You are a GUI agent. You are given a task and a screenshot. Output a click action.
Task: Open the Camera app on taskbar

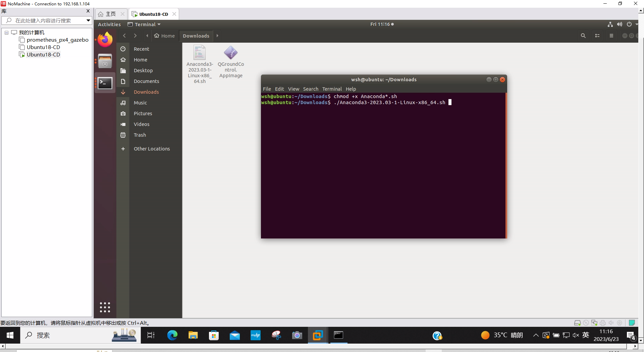pos(297,335)
